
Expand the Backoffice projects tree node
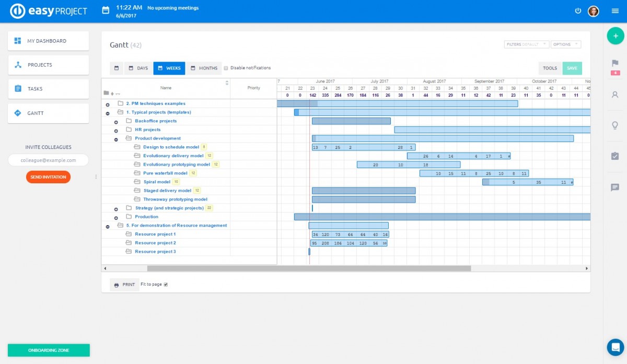pos(116,121)
